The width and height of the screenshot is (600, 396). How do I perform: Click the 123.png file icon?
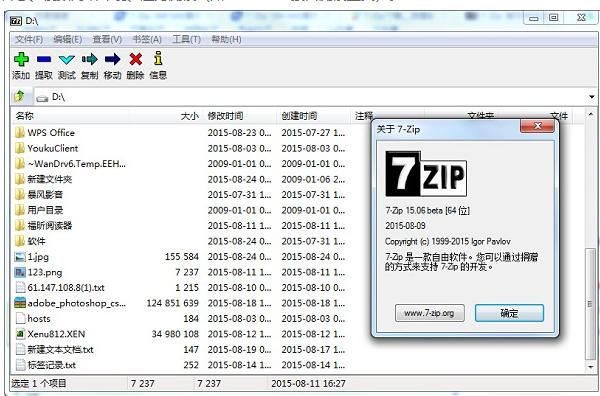[20, 272]
